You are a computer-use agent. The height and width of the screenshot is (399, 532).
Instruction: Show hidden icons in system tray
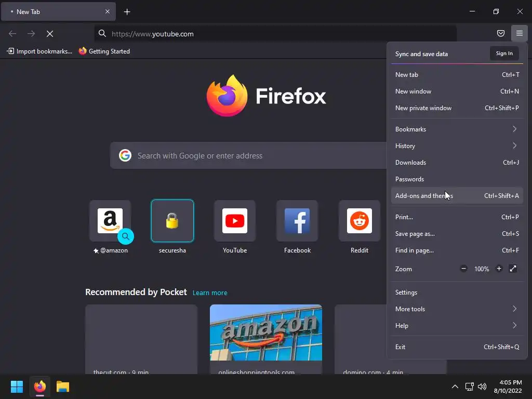pos(455,387)
